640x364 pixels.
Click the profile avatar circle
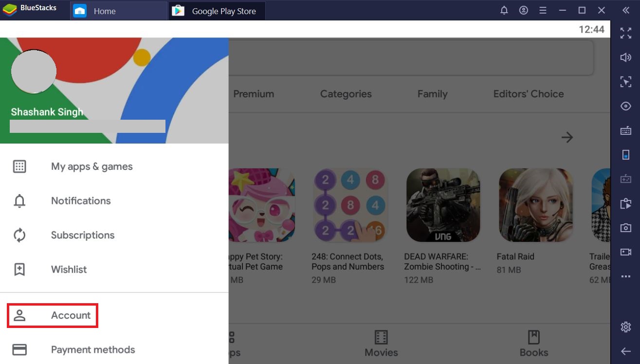pos(34,72)
